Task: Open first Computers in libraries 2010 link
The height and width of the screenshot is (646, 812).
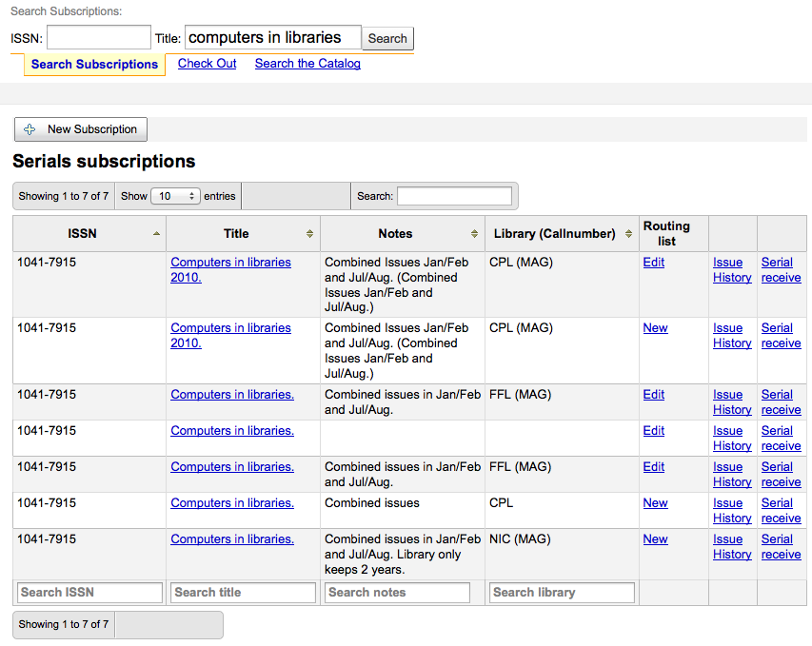Action: click(230, 269)
